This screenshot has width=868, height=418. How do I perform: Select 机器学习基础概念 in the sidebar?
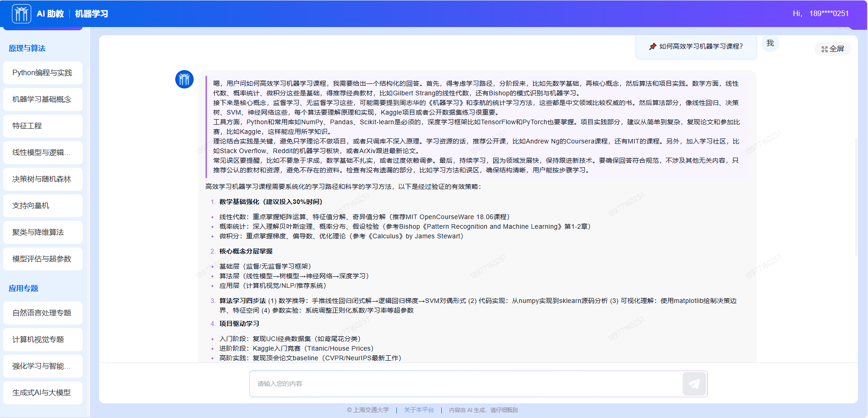(x=43, y=99)
